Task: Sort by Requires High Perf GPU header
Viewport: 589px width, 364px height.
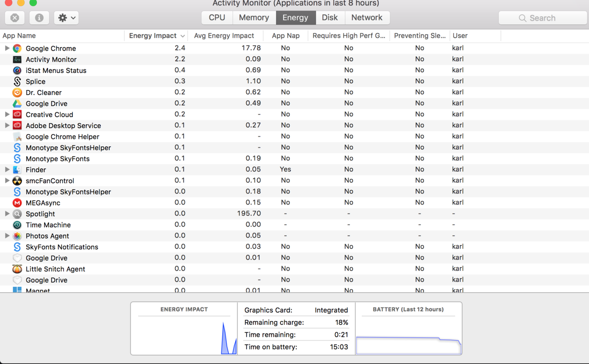Action: [349, 36]
